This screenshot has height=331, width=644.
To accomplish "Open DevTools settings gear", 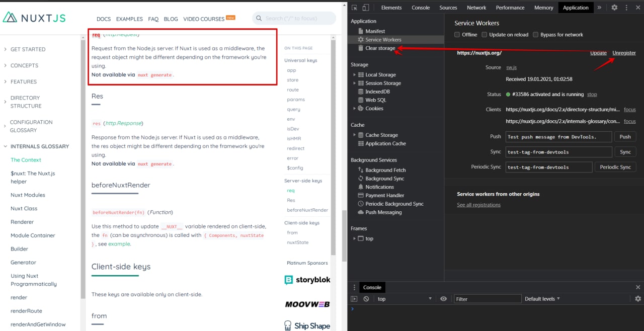I will (x=614, y=8).
